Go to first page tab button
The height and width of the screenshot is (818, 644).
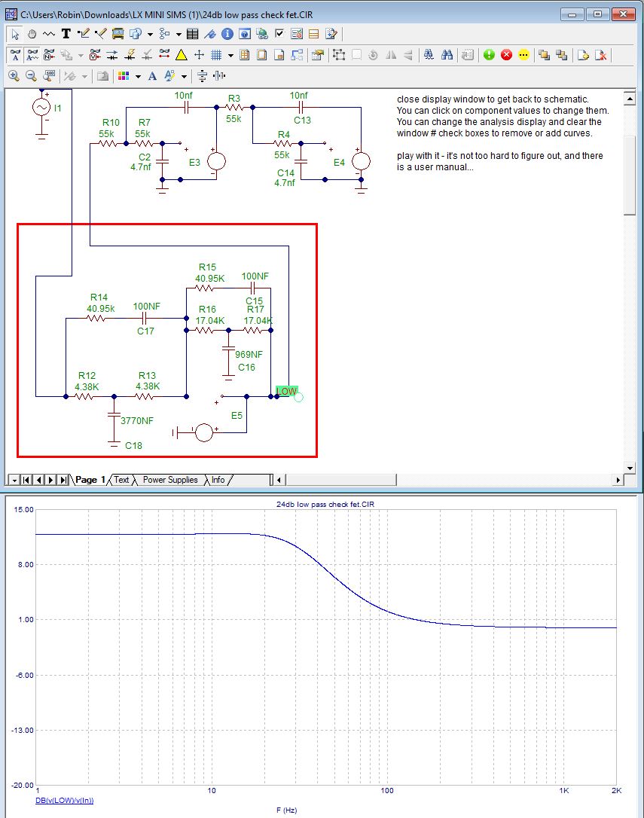click(x=26, y=480)
